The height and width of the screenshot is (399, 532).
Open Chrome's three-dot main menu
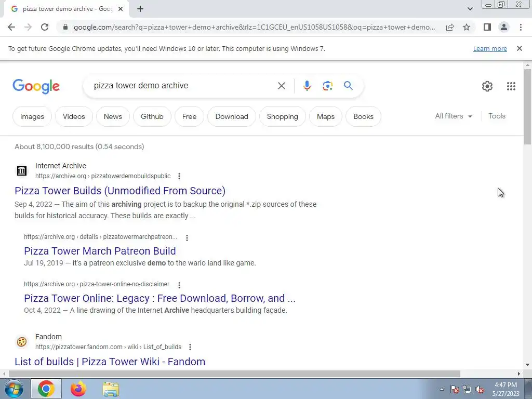tap(521, 27)
